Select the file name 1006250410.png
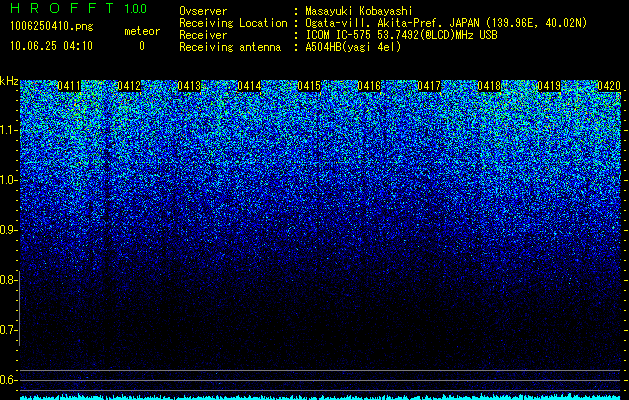629x400 pixels. click(51, 26)
